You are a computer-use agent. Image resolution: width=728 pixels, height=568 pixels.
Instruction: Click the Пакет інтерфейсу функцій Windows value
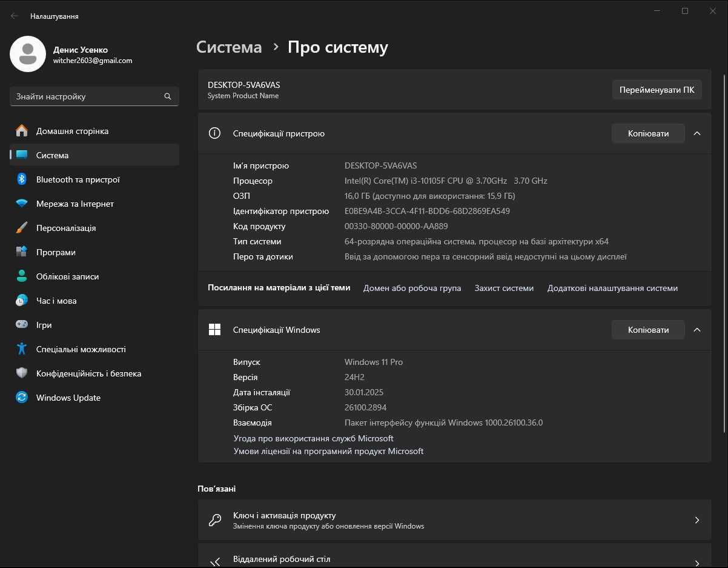point(444,423)
